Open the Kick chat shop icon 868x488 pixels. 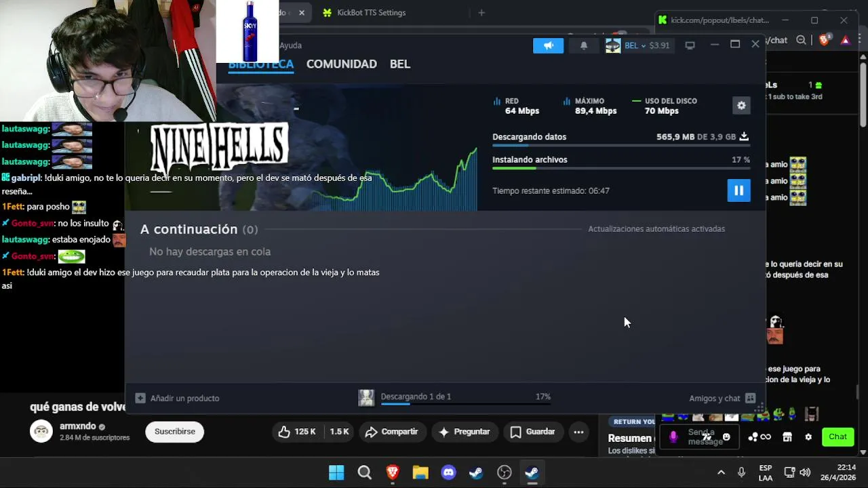tap(787, 437)
